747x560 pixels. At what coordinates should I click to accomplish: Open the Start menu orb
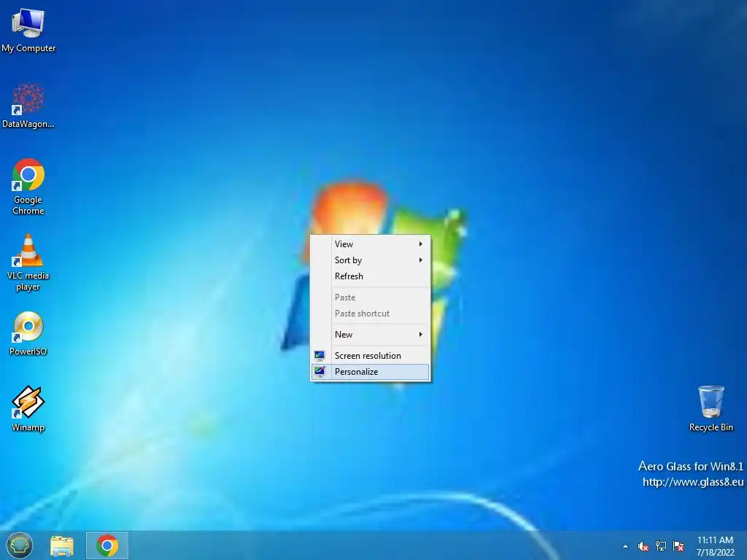tap(20, 545)
